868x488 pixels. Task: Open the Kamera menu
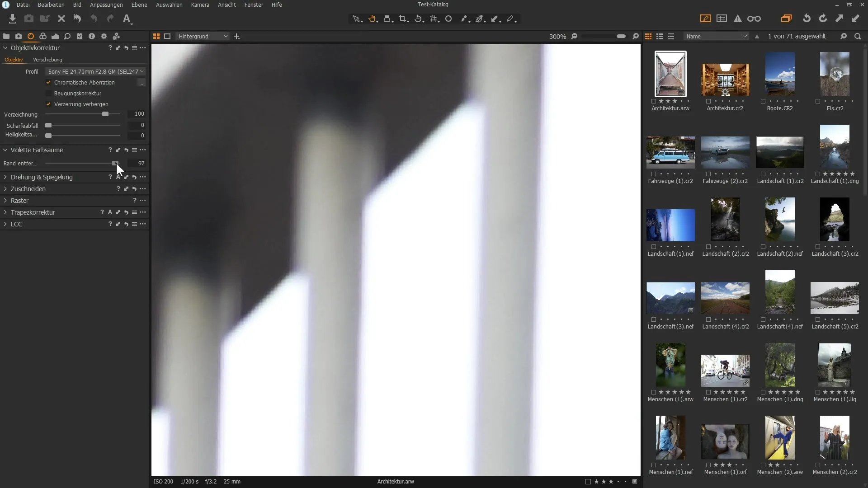[x=200, y=5]
